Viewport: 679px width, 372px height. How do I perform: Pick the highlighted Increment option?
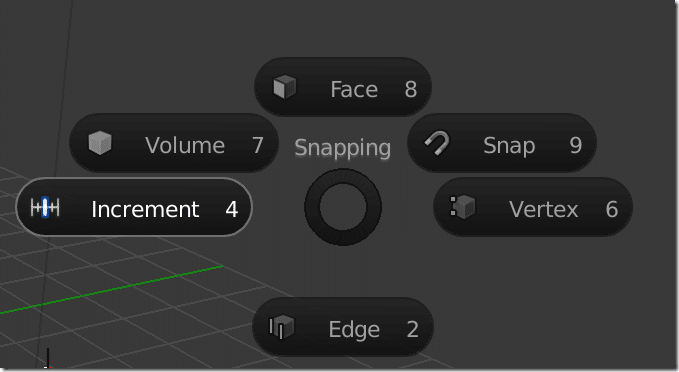point(134,207)
